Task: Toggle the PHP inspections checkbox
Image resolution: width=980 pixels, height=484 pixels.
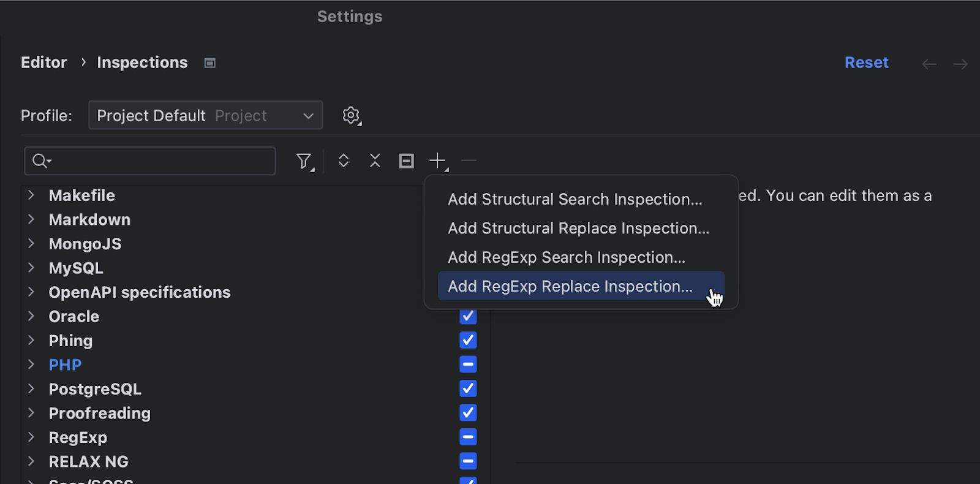Action: click(468, 365)
